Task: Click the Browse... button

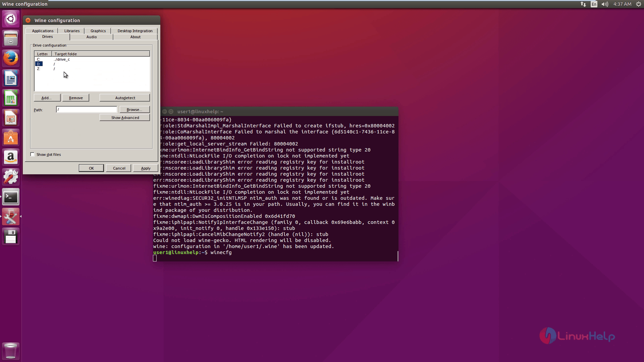Action: [x=135, y=110]
